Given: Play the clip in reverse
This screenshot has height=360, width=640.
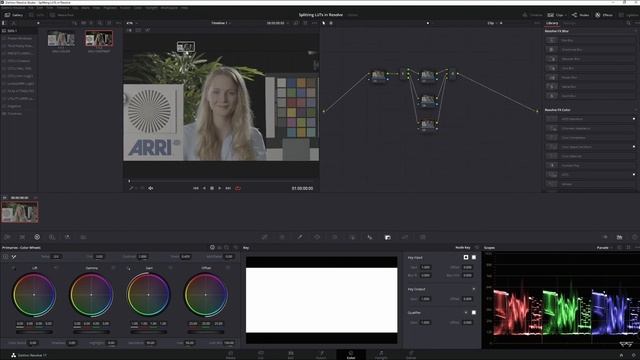Looking at the screenshot, I should [204, 188].
